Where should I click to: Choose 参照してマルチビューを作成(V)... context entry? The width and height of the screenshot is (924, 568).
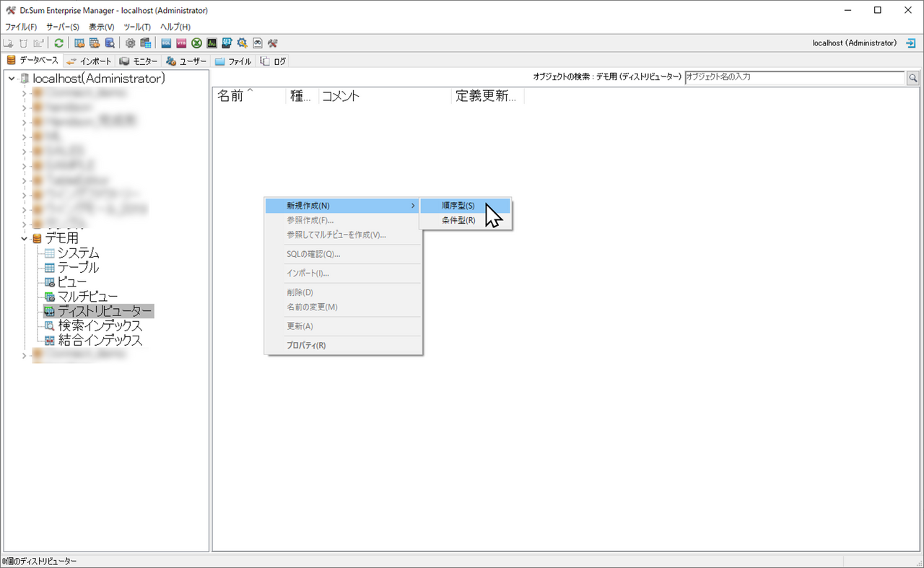pos(343,235)
